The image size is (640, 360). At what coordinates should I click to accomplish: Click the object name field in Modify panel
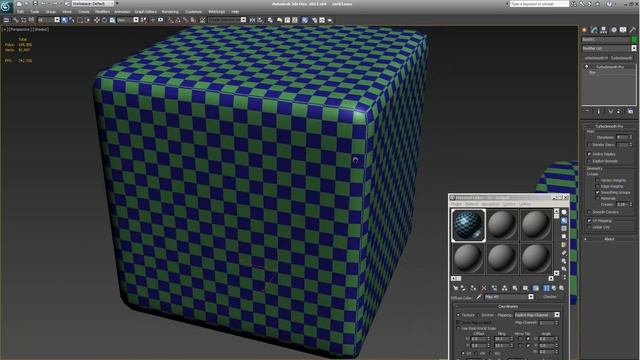[x=606, y=40]
